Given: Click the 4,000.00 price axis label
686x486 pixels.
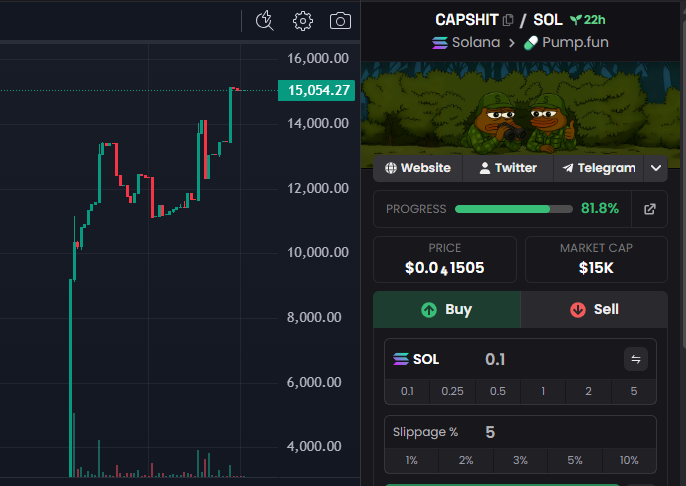Looking at the screenshot, I should coord(314,446).
